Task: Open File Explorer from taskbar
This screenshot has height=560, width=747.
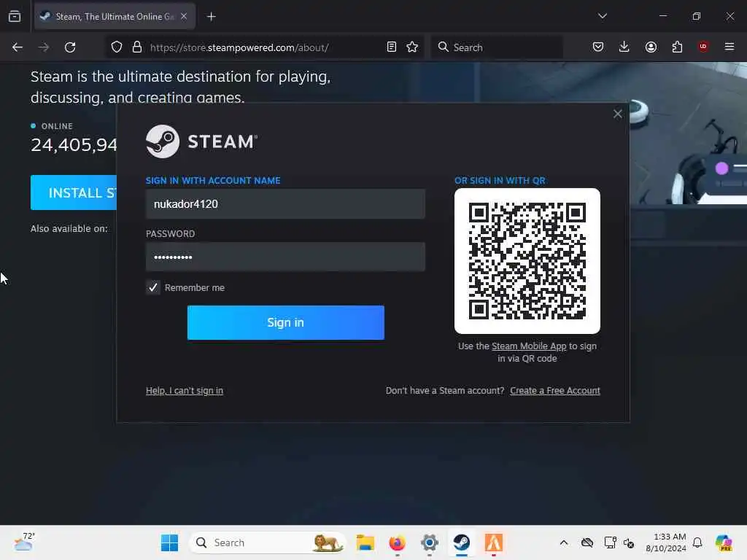Action: [365, 542]
